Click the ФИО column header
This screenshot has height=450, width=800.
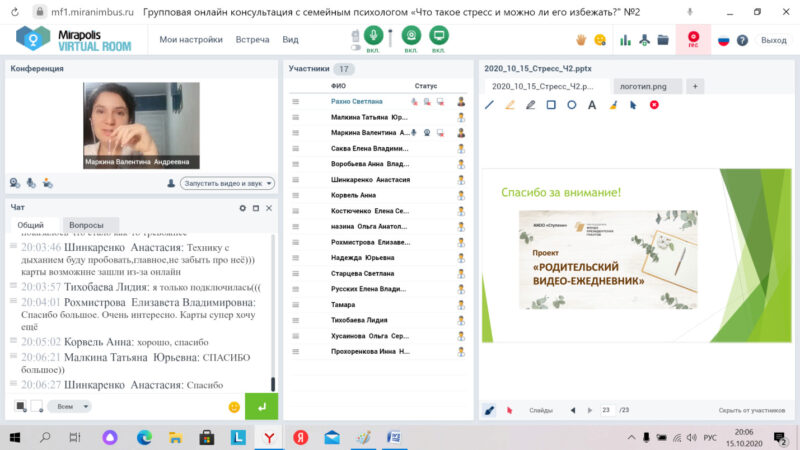pyautogui.click(x=338, y=86)
